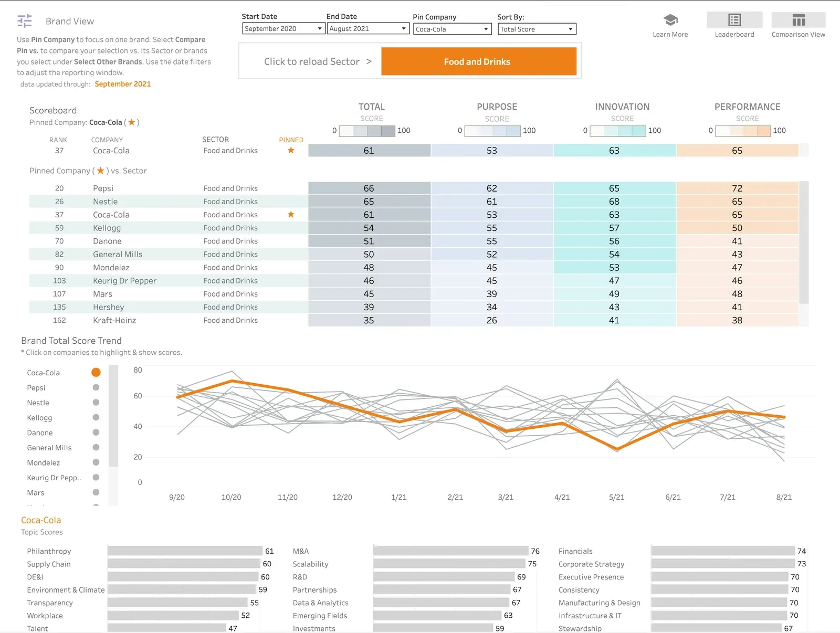Select Keurig Dr Pepper company name in the table

[125, 281]
